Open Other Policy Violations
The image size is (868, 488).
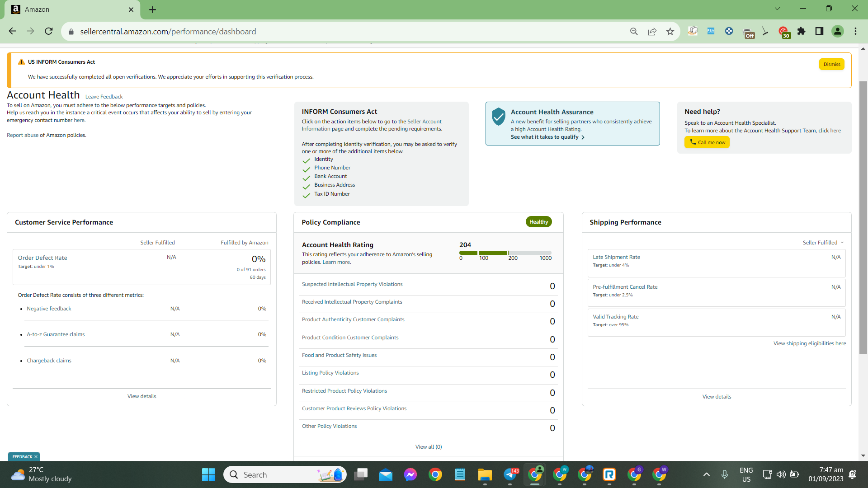click(329, 426)
